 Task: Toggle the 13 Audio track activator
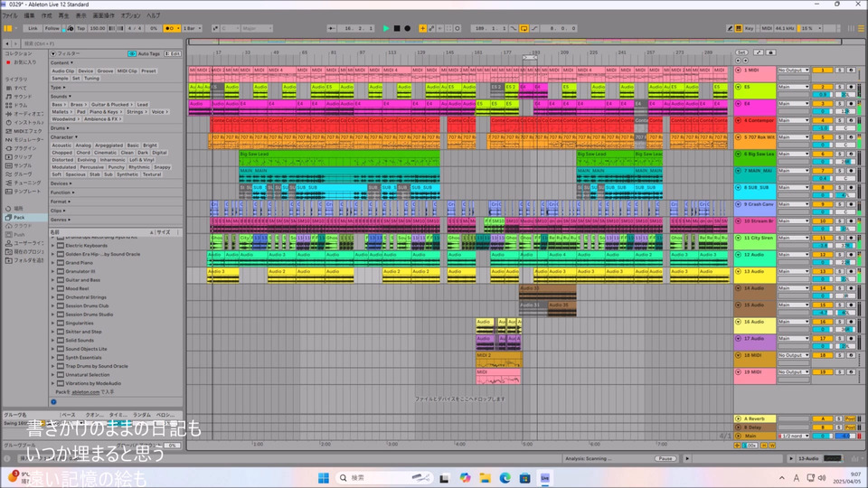[823, 271]
